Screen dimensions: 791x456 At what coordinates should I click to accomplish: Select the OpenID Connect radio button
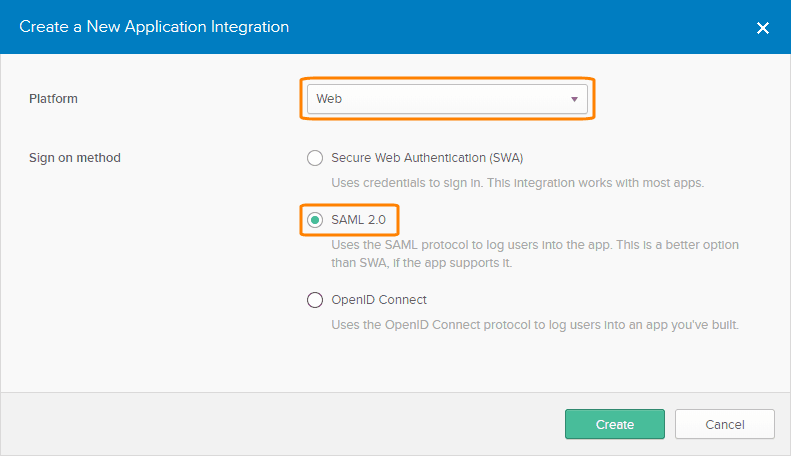point(315,300)
